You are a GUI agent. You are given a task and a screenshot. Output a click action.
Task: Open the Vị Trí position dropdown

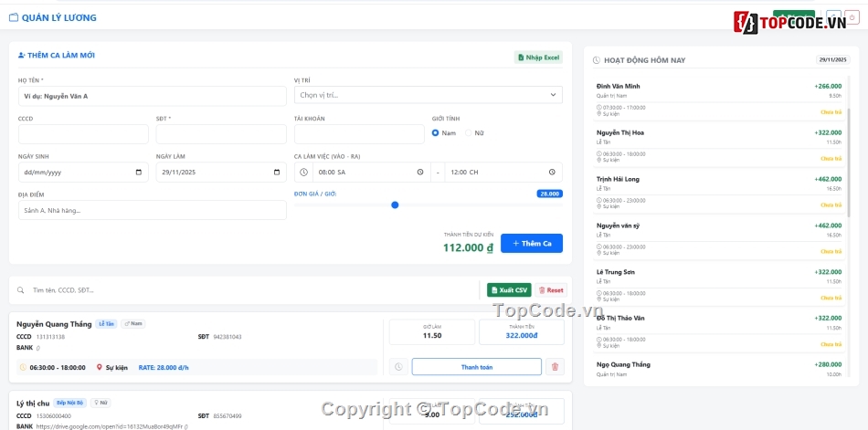(428, 95)
